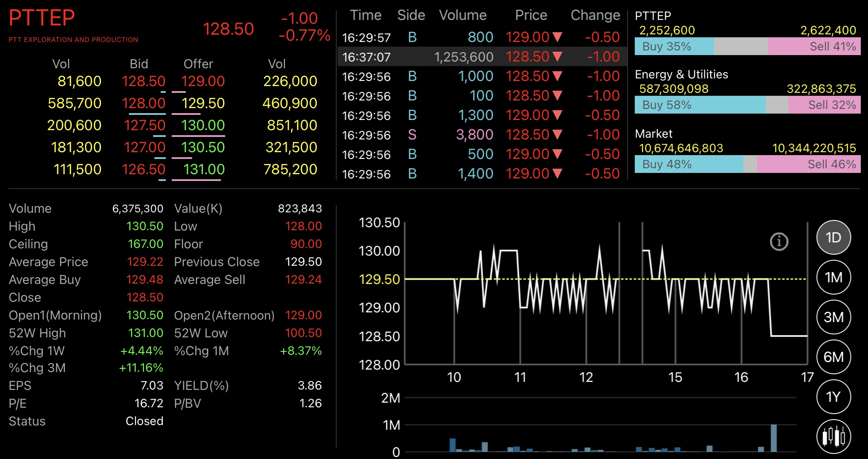Tap the Market Buy 48% bar
The height and width of the screenshot is (459, 868).
point(689,164)
